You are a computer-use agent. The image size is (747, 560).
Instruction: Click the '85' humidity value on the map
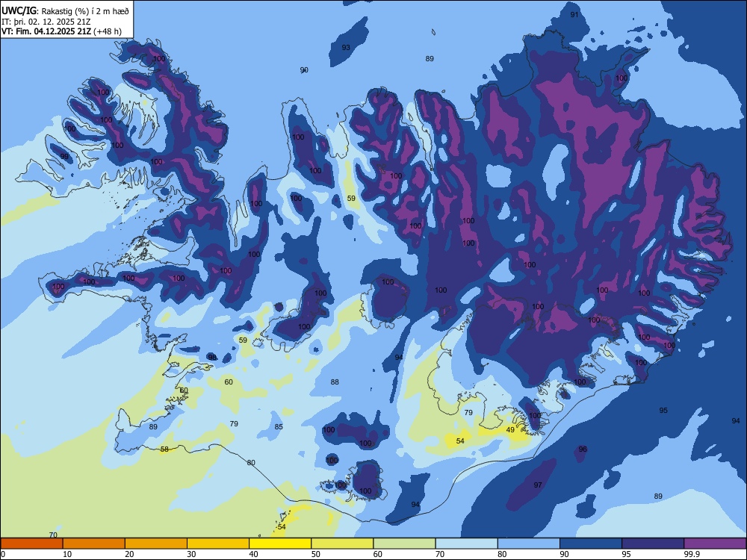point(279,426)
